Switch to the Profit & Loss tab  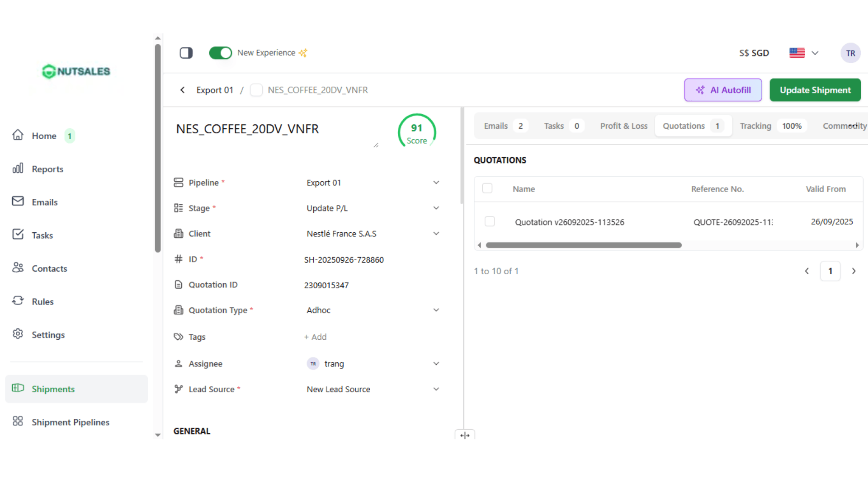(x=623, y=126)
